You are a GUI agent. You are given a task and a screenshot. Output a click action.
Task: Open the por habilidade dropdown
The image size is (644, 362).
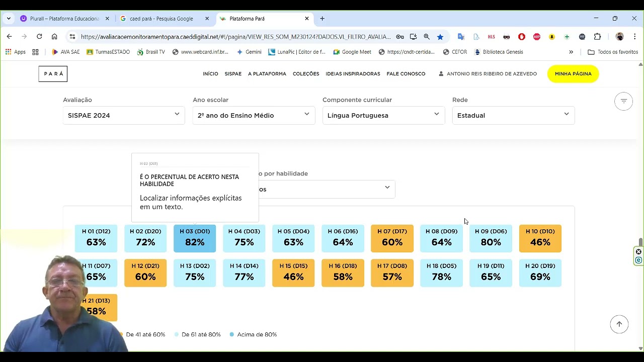pyautogui.click(x=327, y=189)
